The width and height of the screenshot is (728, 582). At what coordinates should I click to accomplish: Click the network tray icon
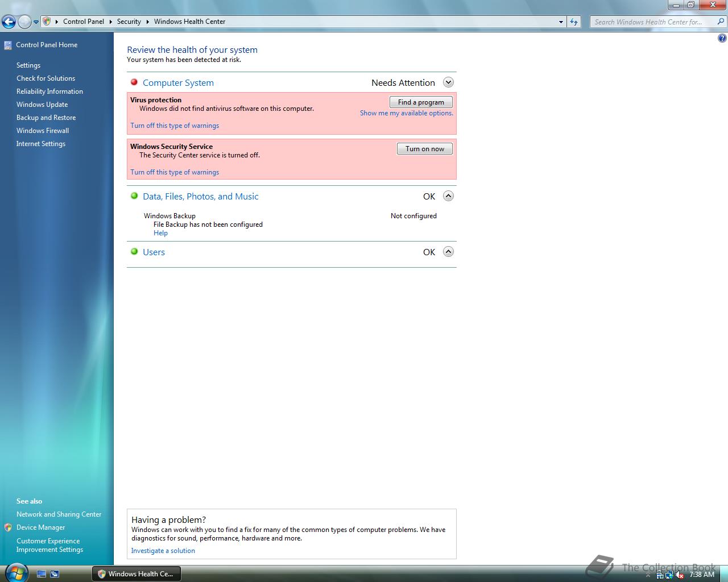pos(669,575)
